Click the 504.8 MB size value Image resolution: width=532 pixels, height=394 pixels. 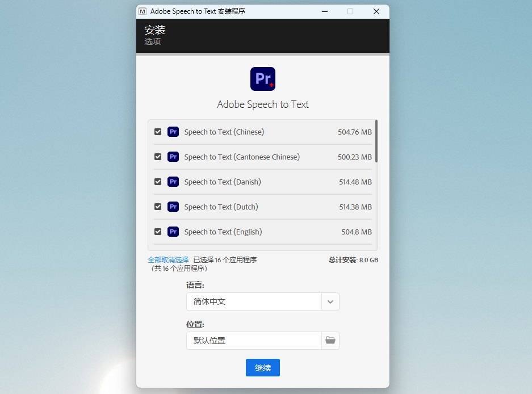(x=356, y=232)
